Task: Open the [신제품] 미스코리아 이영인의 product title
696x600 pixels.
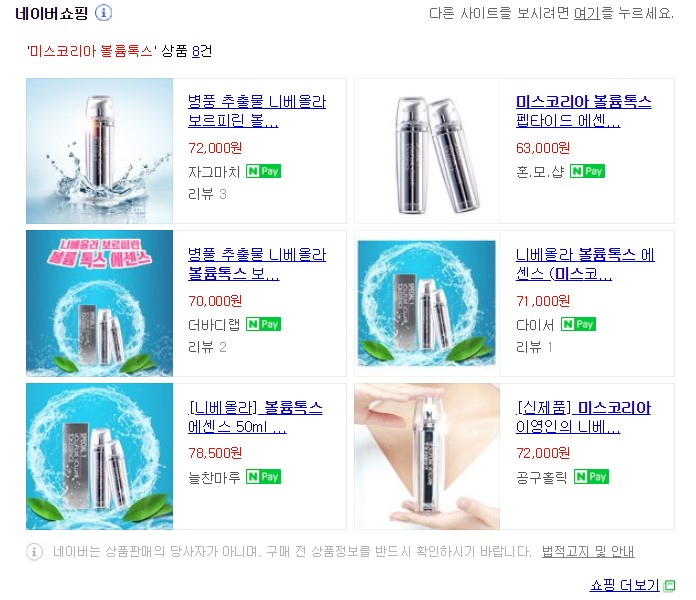Action: tap(583, 417)
